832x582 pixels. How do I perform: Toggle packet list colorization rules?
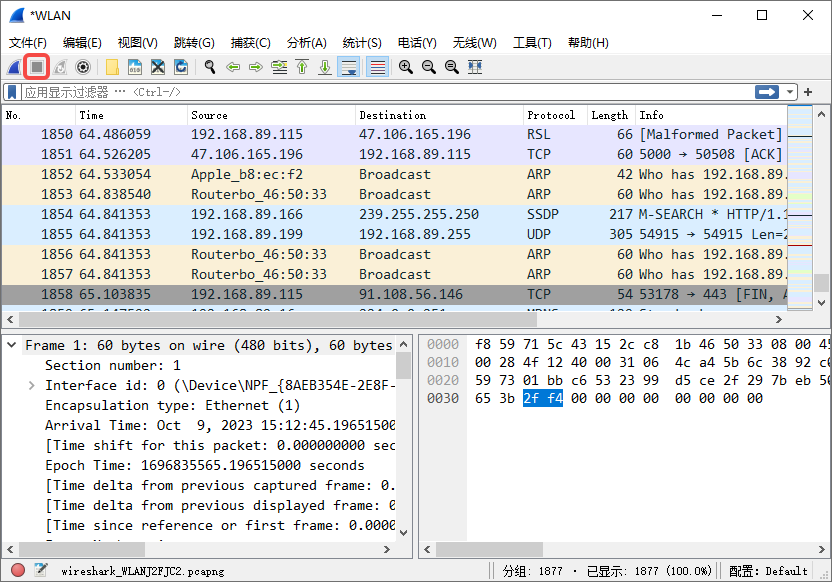click(377, 67)
